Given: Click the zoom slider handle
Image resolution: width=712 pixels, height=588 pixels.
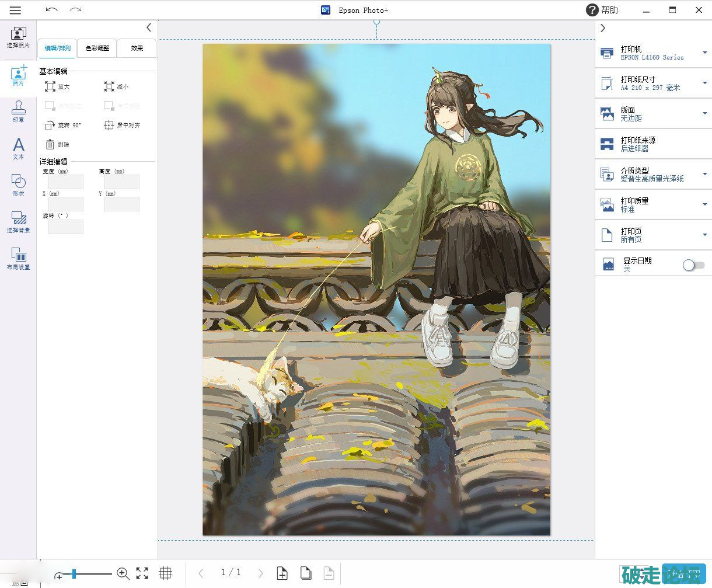Looking at the screenshot, I should [74, 575].
